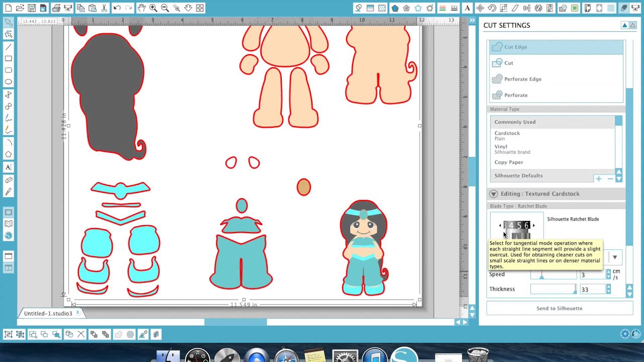Zoom in with the plus magnifier
Viewport: 644px width, 362px height.
pyautogui.click(x=153, y=8)
